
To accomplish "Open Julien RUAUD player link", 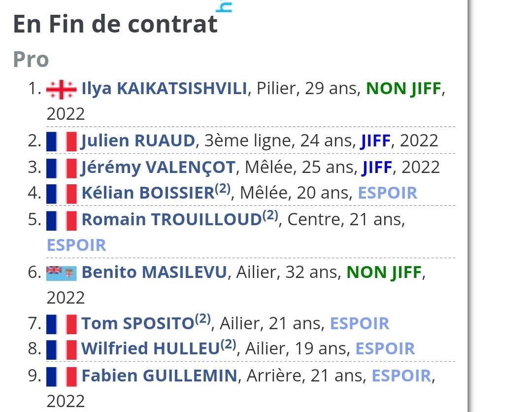I will coord(138,141).
